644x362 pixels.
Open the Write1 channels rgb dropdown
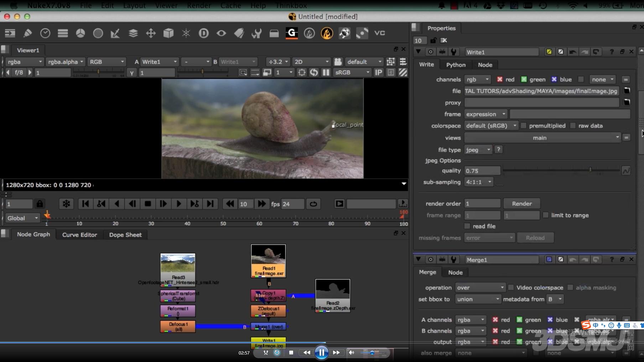[478, 79]
